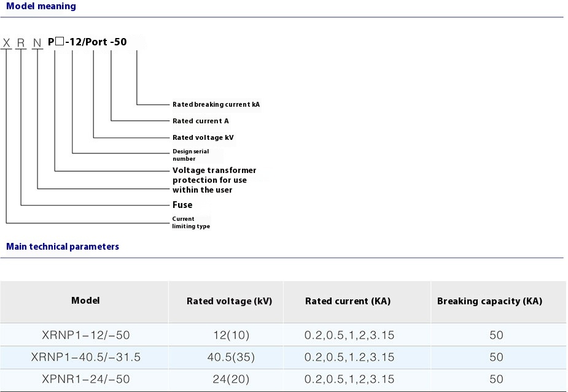Viewport: 568px width, 392px height.
Task: Click the 'Model' table column header
Action: [x=85, y=301]
